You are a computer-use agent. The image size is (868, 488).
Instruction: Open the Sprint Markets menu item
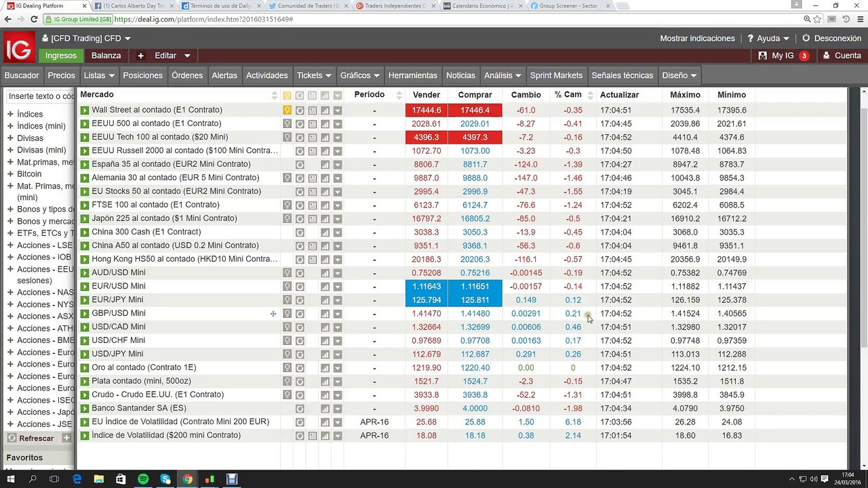point(556,75)
